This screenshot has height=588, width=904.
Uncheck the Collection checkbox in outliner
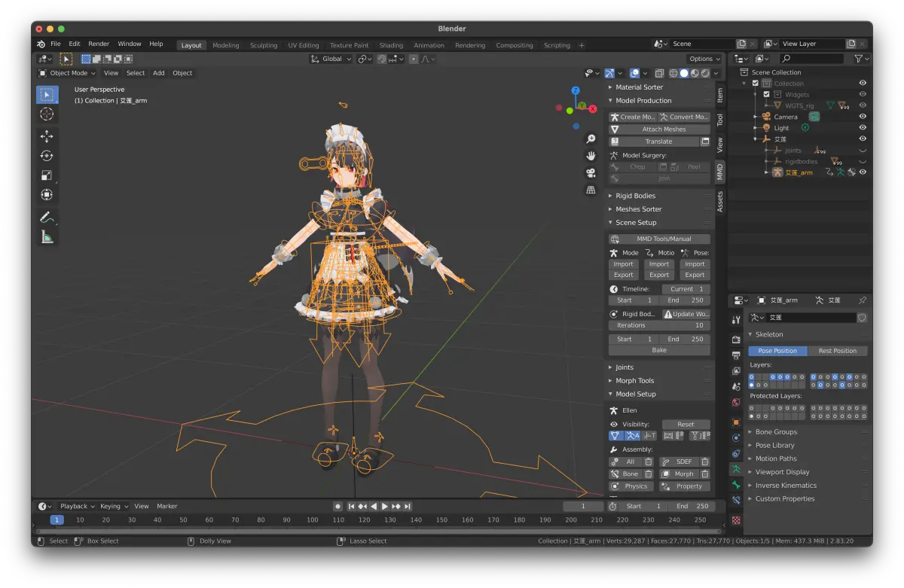pos(756,84)
